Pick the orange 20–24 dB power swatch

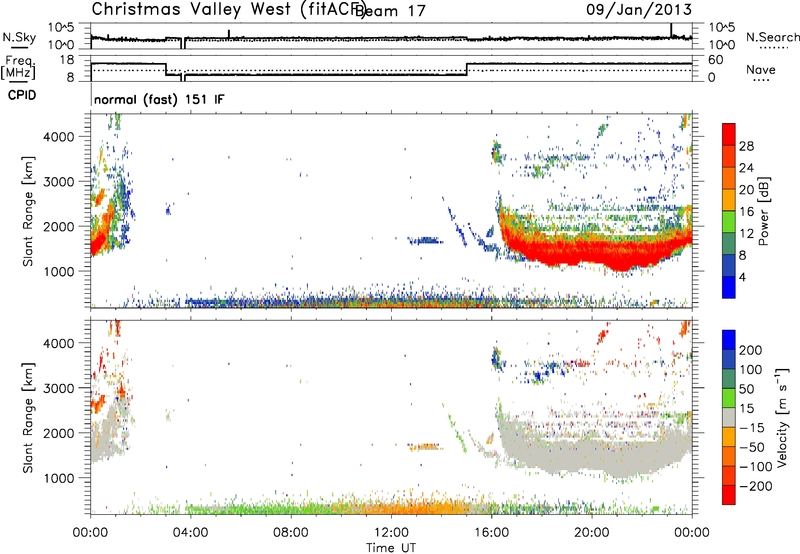(x=729, y=178)
